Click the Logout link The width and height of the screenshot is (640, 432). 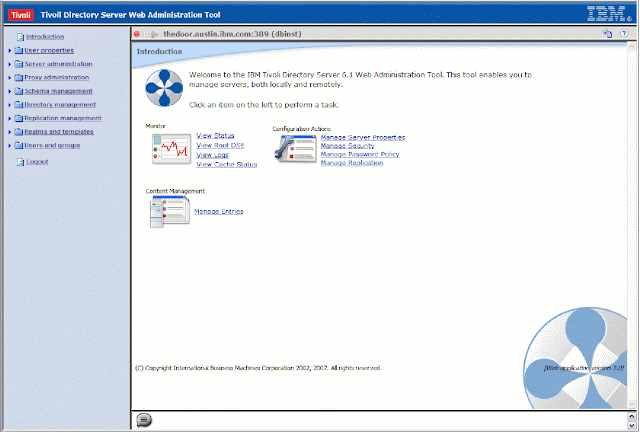37,162
